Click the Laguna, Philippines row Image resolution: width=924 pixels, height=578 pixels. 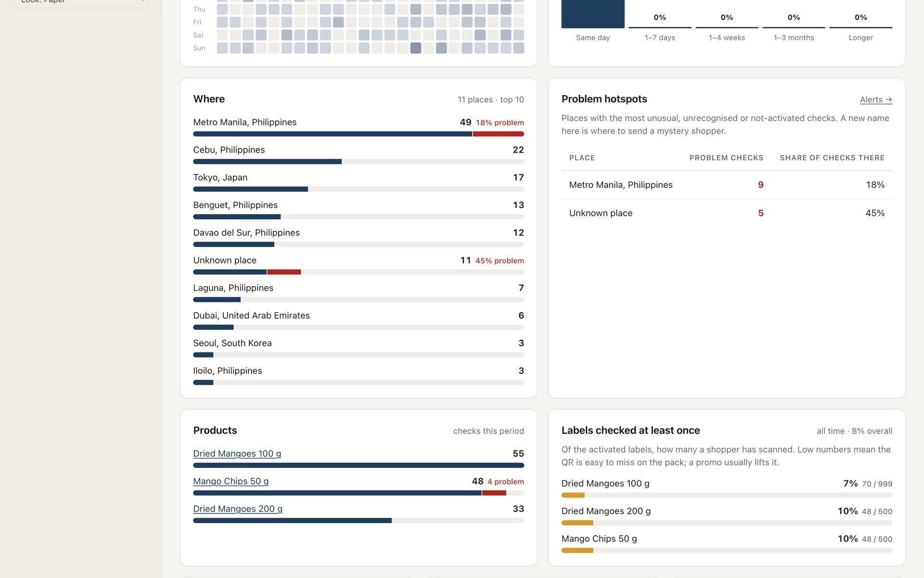tap(359, 293)
